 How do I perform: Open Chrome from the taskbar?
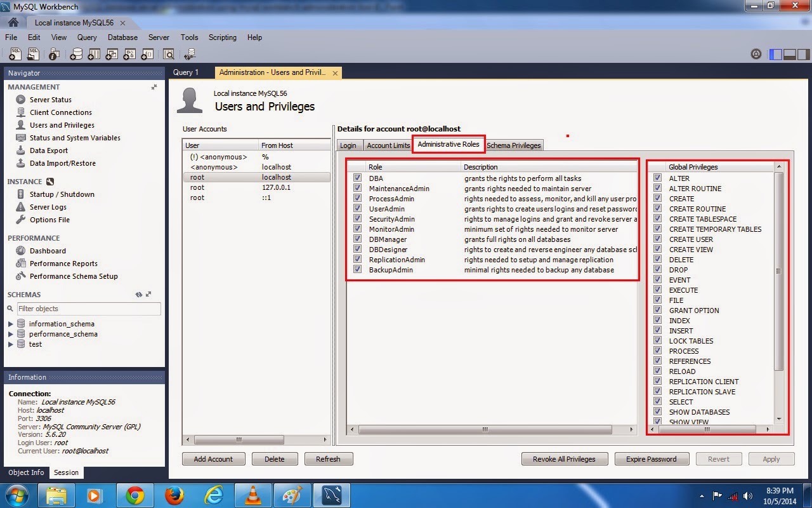click(134, 495)
